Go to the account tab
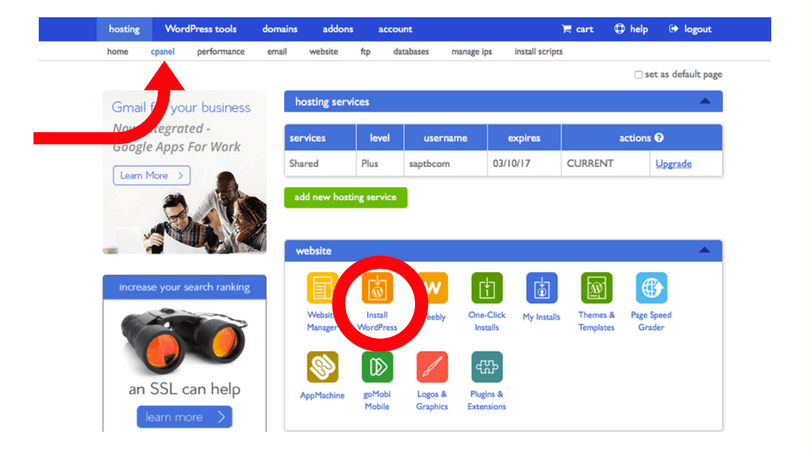The image size is (810, 450). pyautogui.click(x=395, y=29)
